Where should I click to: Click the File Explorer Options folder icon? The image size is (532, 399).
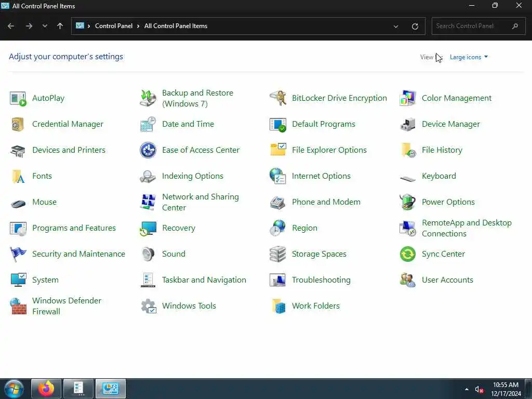click(278, 150)
